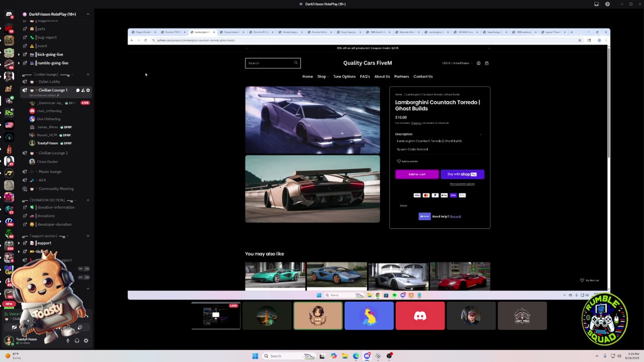Select the live screen share stream tile
644x362 pixels.
tap(216, 316)
